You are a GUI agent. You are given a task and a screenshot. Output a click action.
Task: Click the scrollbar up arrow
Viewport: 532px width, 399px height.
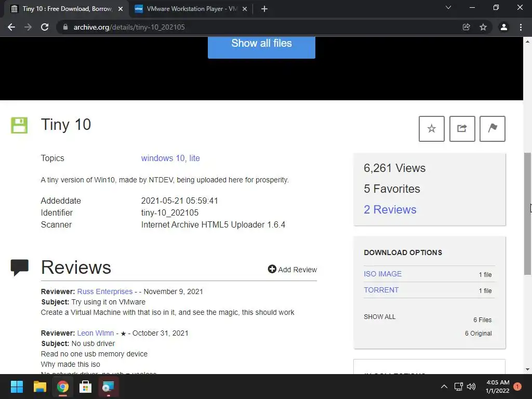pos(527,42)
